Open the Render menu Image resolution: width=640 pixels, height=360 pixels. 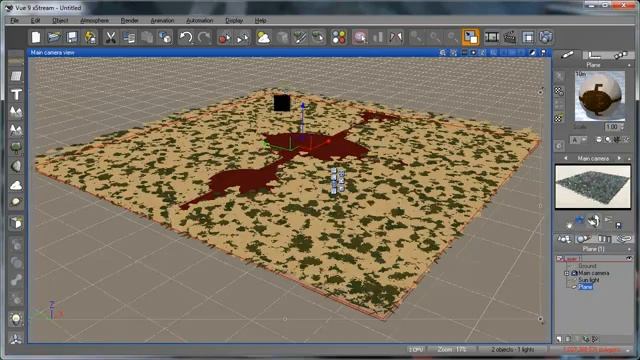[x=129, y=20]
